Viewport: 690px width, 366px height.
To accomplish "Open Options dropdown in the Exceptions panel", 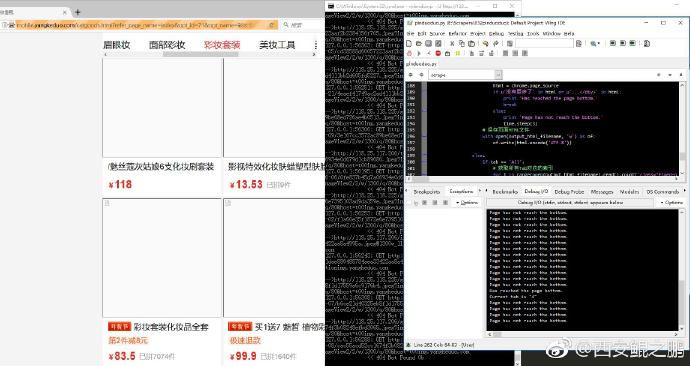I will 467,202.
